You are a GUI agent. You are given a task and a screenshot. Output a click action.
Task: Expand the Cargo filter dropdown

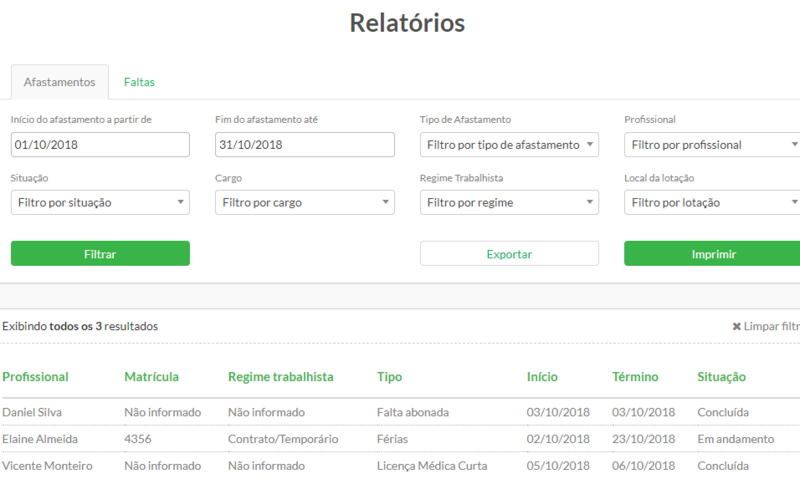(304, 202)
